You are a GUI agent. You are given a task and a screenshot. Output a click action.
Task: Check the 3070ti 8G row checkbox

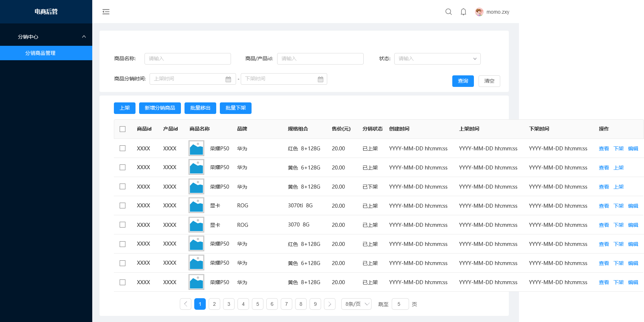coord(123,206)
